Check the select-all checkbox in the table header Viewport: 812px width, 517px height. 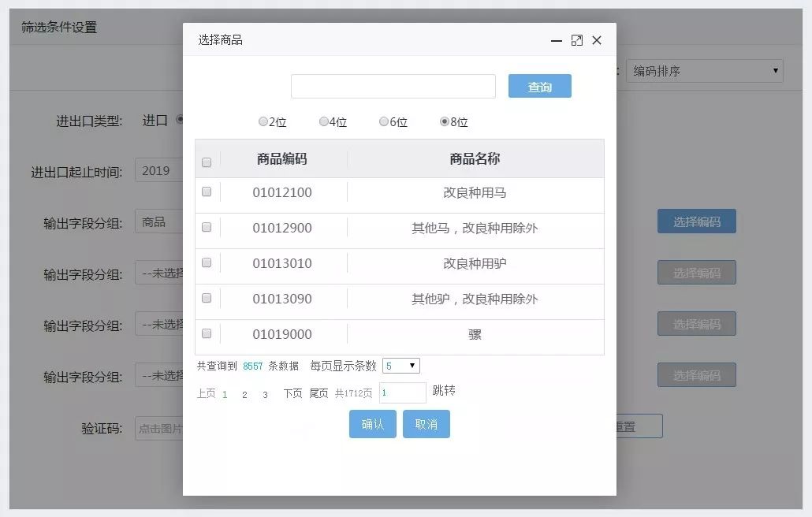click(x=207, y=161)
